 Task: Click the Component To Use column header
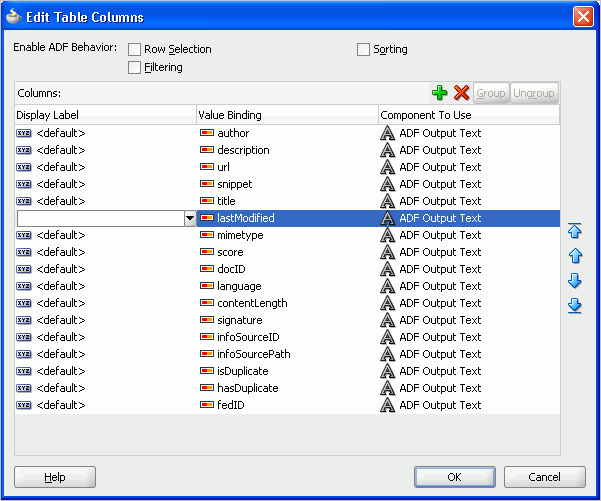click(x=469, y=115)
